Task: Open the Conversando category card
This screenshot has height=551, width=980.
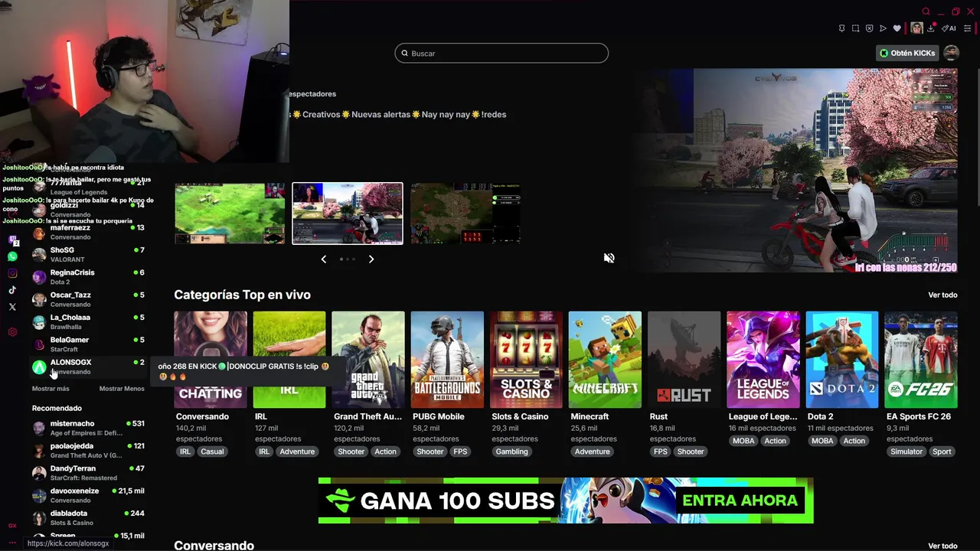Action: click(211, 360)
